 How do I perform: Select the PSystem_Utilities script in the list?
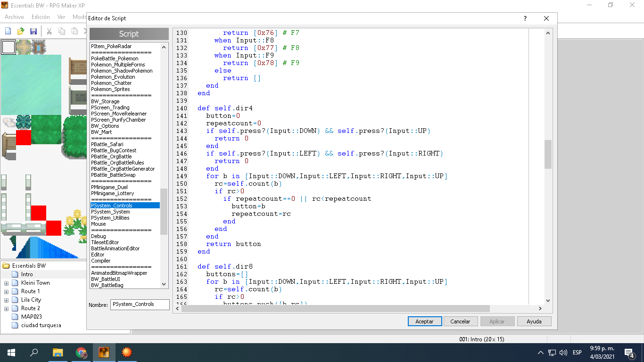[110, 218]
